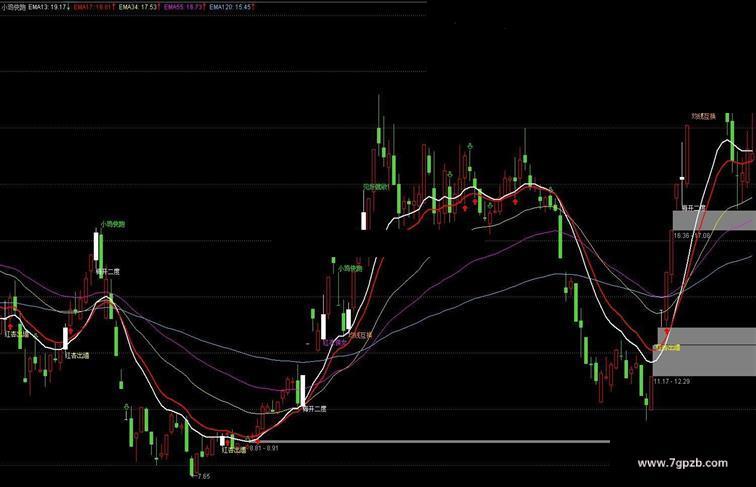
Task: Click the 每开二度 label beside 8.81 rally candle
Action: pos(315,409)
